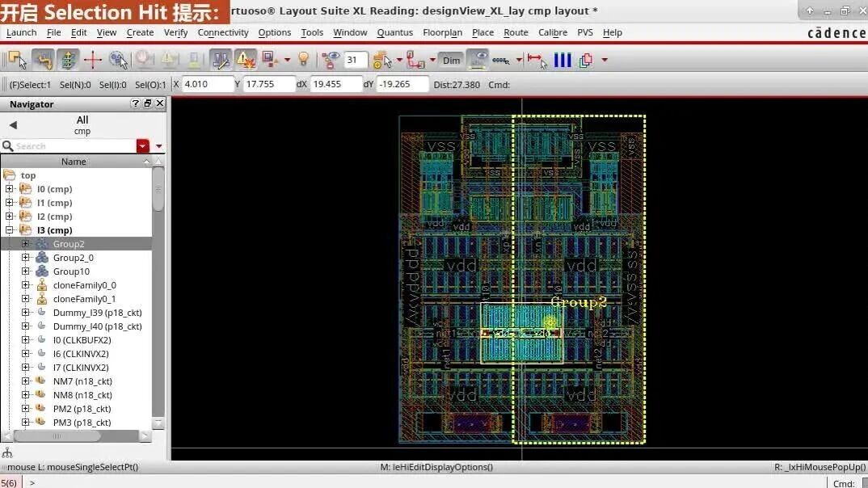Click the Navigator float/undock icon
This screenshot has height=488, width=868.
tap(148, 103)
